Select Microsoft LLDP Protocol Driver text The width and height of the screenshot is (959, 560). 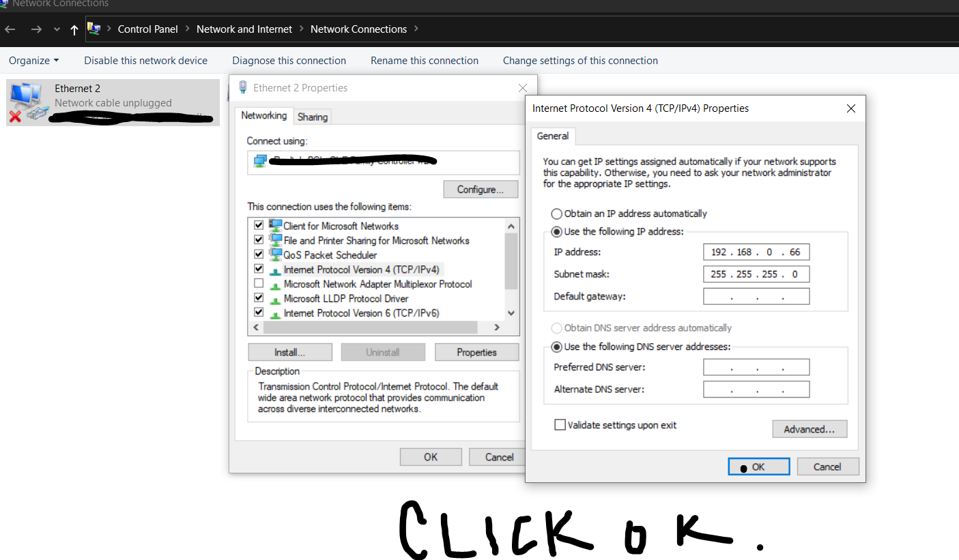[346, 298]
